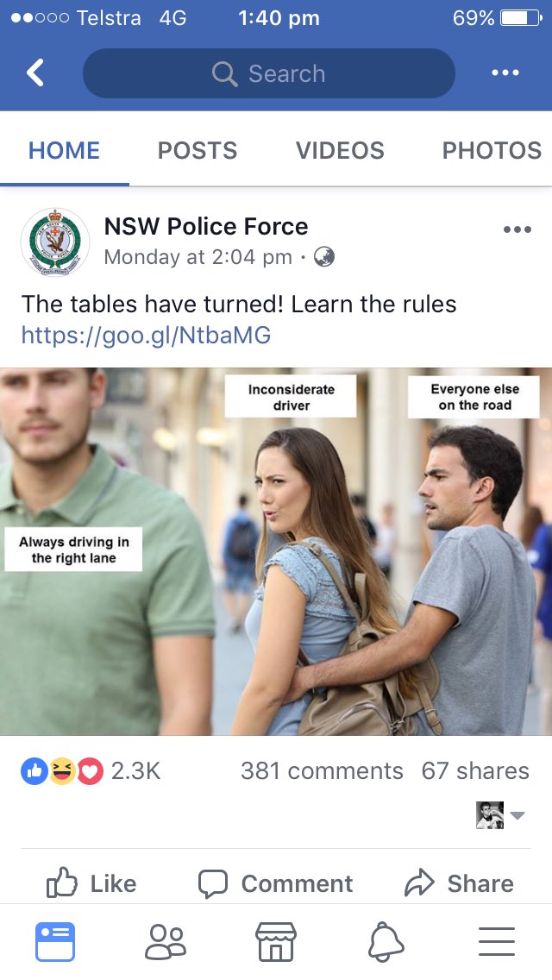Open the Friends icon in bottom bar
The width and height of the screenshot is (552, 980).
166,942
